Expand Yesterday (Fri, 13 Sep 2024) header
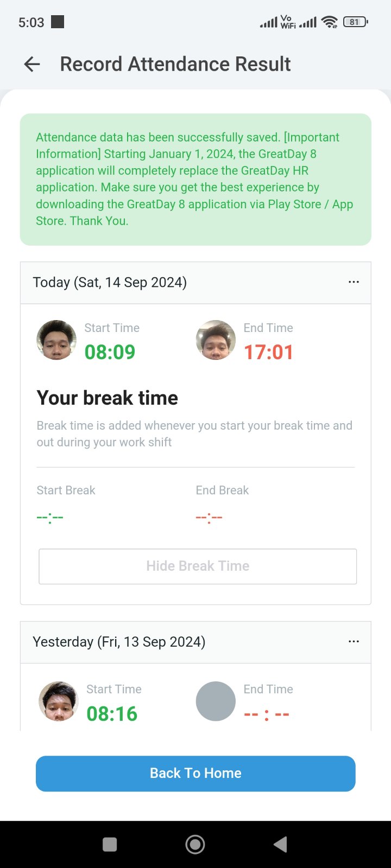 [x=119, y=642]
